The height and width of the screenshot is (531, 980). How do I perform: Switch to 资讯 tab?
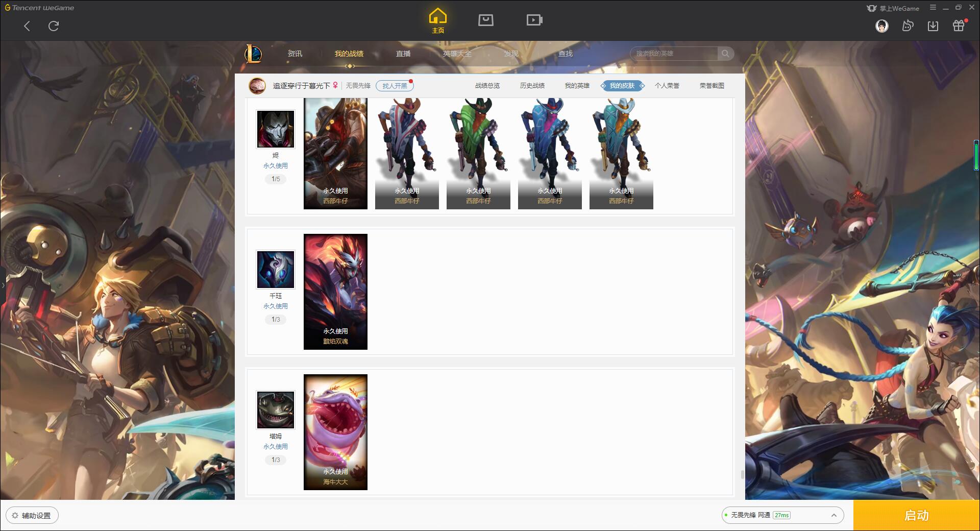click(295, 54)
